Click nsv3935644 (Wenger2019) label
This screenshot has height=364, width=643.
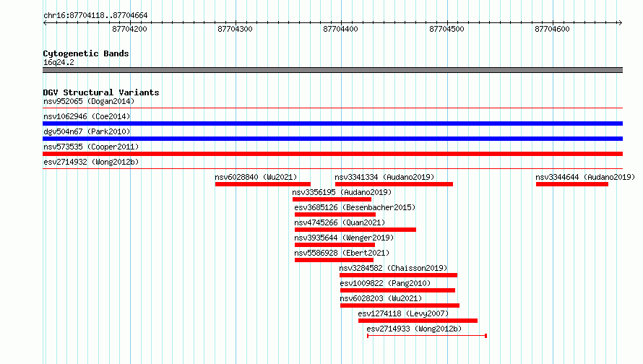pos(344,238)
